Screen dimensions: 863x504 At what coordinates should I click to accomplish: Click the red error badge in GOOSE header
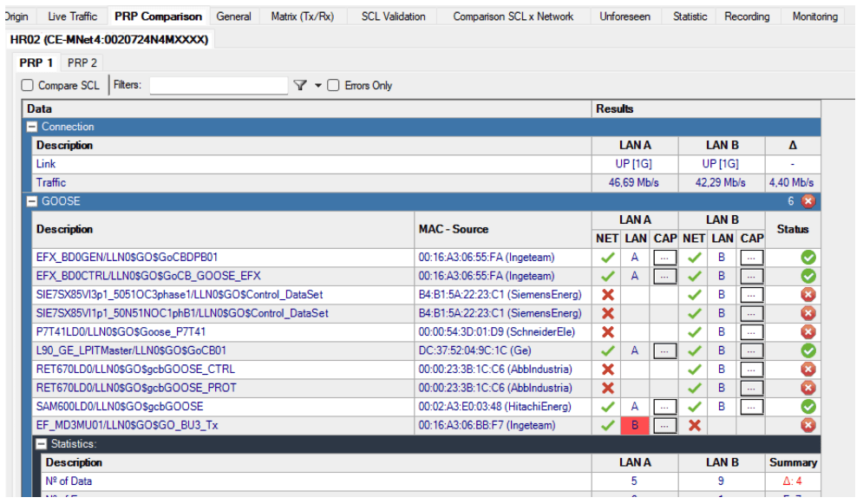(x=808, y=201)
